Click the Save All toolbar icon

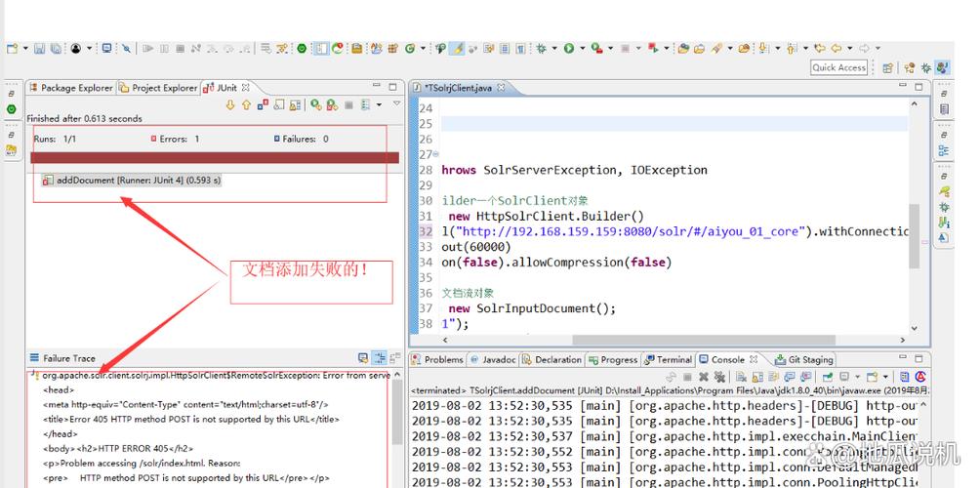tap(56, 48)
